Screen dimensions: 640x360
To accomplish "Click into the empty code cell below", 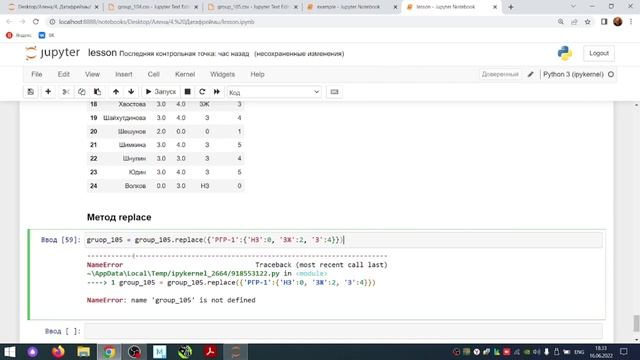I will [x=343, y=331].
